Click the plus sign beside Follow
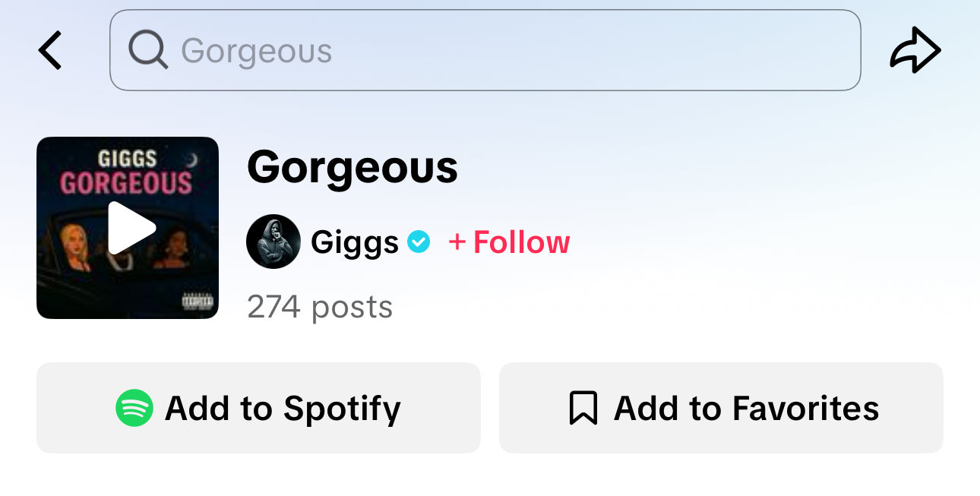The width and height of the screenshot is (980, 496). 457,242
